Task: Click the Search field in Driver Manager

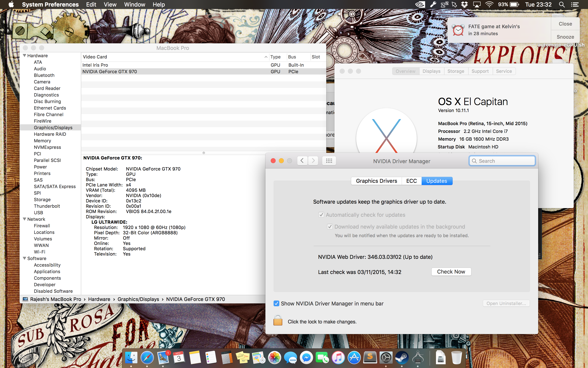Action: [x=502, y=161]
